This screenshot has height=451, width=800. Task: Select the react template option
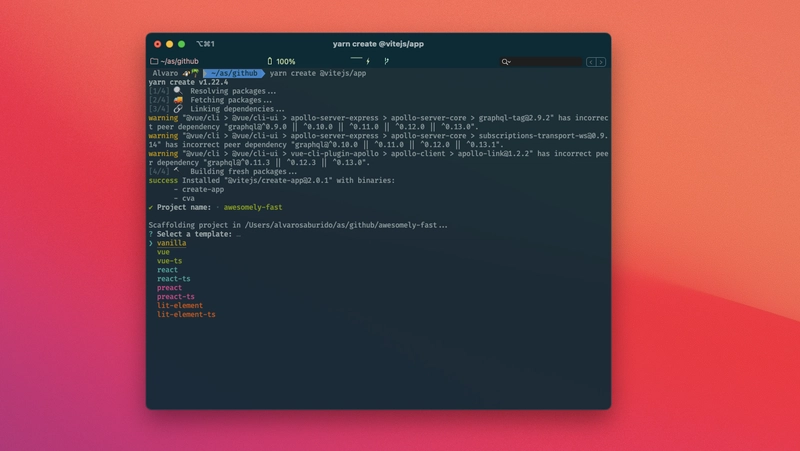pos(167,270)
